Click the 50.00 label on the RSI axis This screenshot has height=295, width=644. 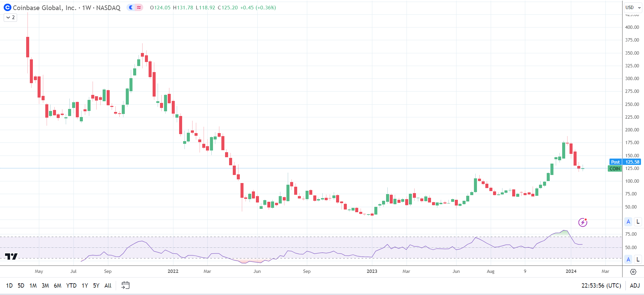pyautogui.click(x=631, y=247)
